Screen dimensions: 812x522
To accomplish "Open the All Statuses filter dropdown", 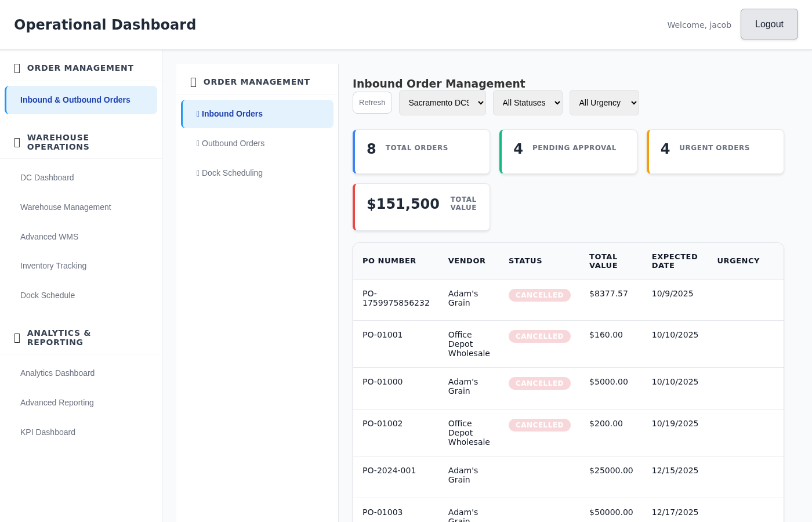I will pyautogui.click(x=528, y=102).
